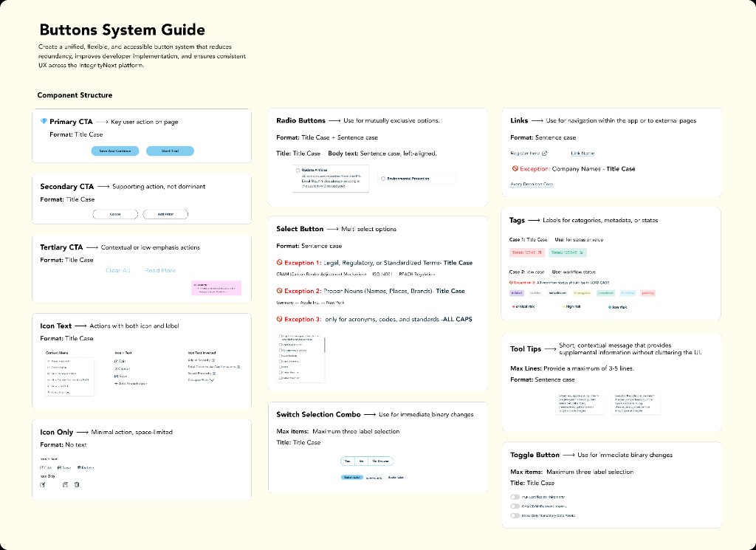This screenshot has height=550, width=756.
Task: Click the blue highlighted button label segment
Action: [x=352, y=478]
